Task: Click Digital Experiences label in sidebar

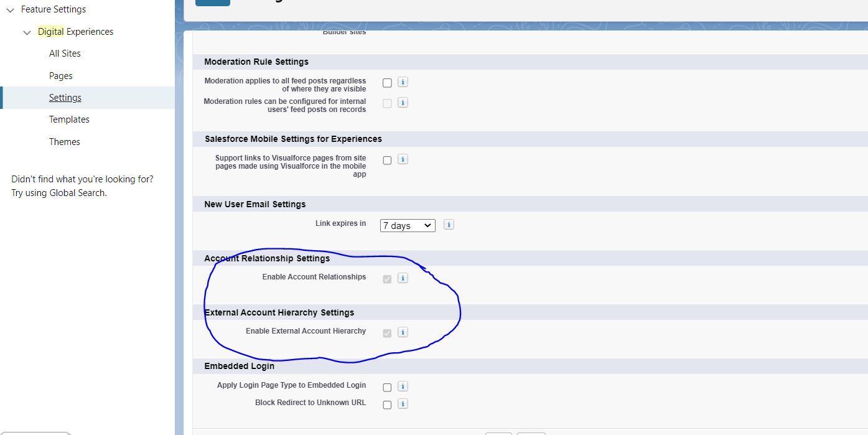Action: pyautogui.click(x=75, y=32)
